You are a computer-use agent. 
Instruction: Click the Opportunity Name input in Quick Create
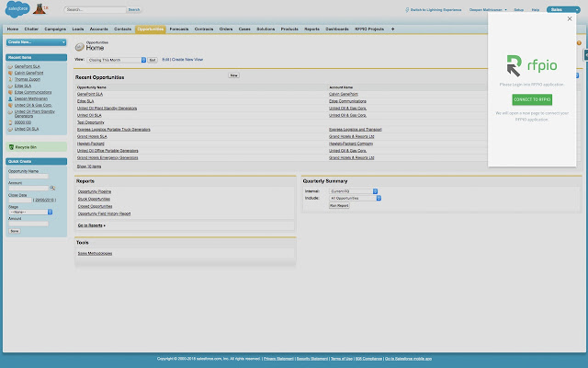[28, 177]
